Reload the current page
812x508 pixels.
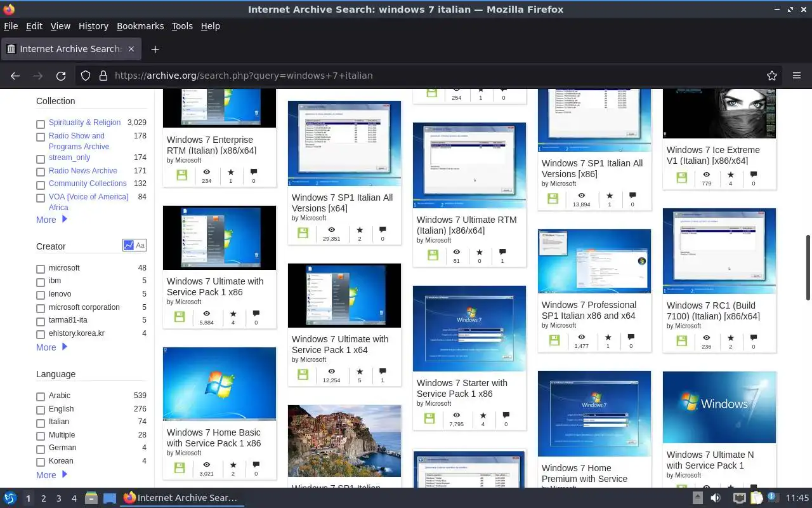click(61, 76)
